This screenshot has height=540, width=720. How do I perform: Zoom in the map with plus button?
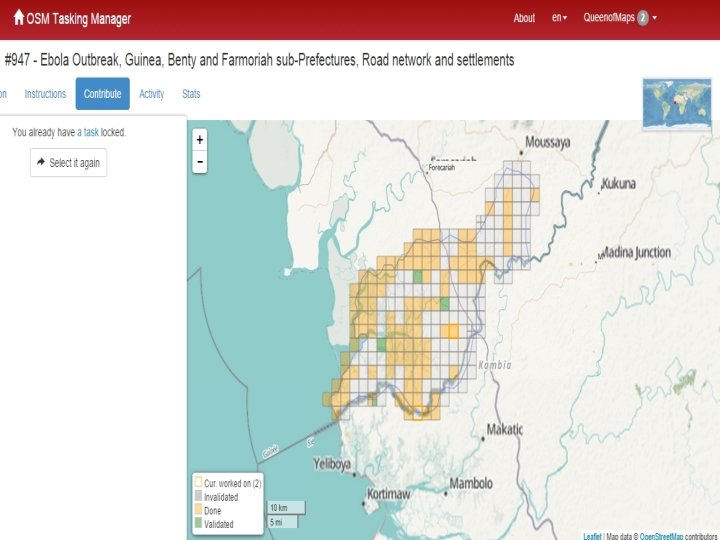[200, 140]
